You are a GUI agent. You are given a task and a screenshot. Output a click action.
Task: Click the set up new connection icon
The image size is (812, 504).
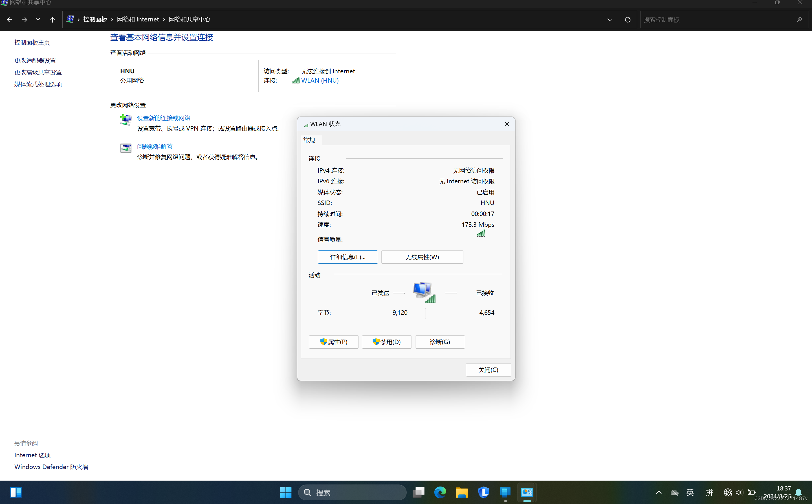click(x=126, y=120)
